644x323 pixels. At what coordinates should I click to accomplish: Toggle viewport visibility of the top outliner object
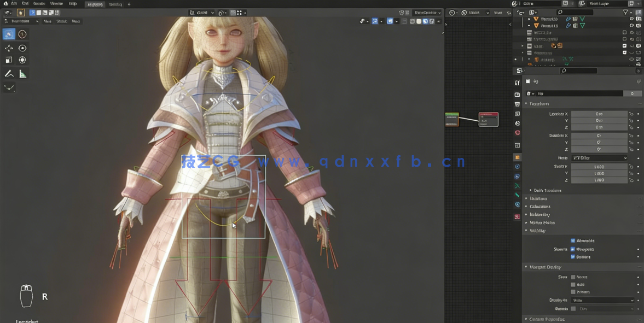632,19
